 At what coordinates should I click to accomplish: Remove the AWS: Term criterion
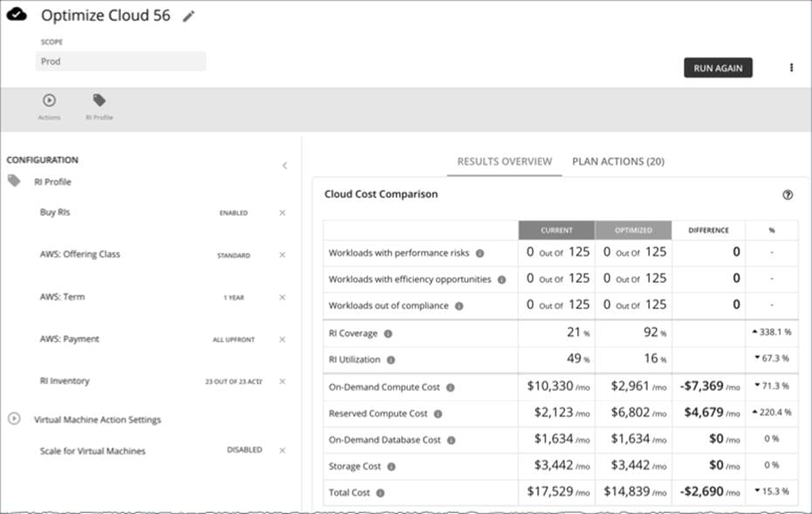point(282,296)
